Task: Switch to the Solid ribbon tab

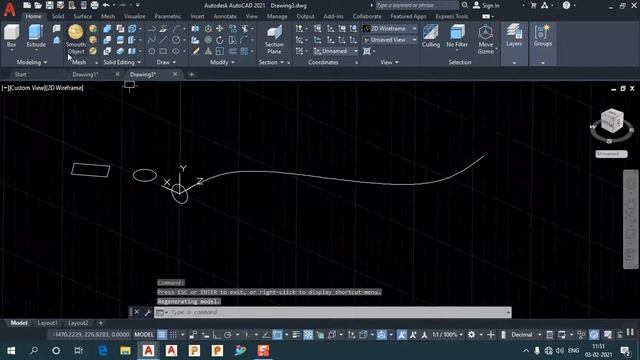Action: [x=58, y=16]
